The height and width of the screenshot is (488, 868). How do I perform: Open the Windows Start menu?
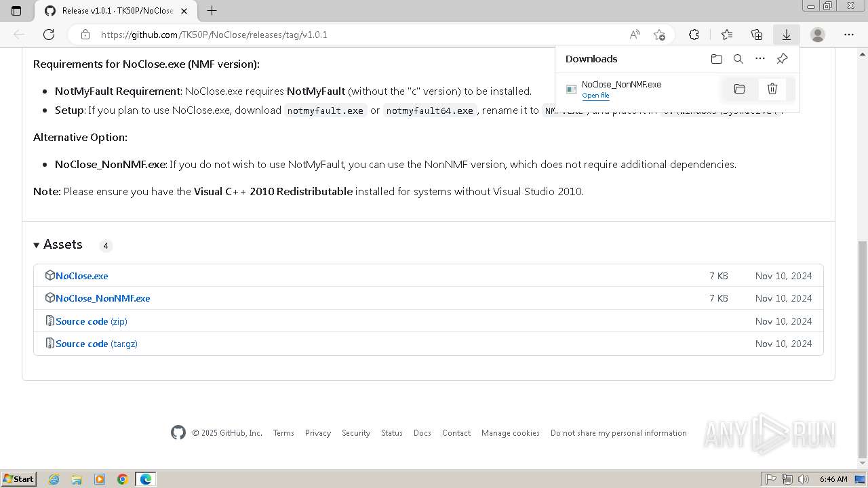(x=18, y=479)
